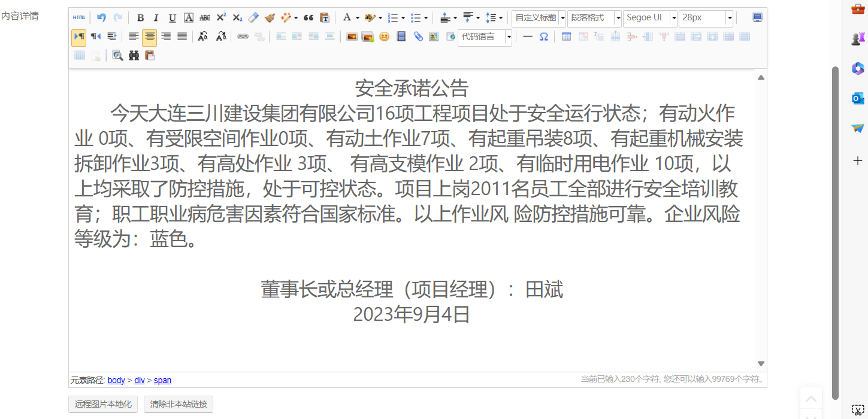Click the insert video film icon
Image resolution: width=868 pixels, height=419 pixels.
pyautogui.click(x=401, y=37)
